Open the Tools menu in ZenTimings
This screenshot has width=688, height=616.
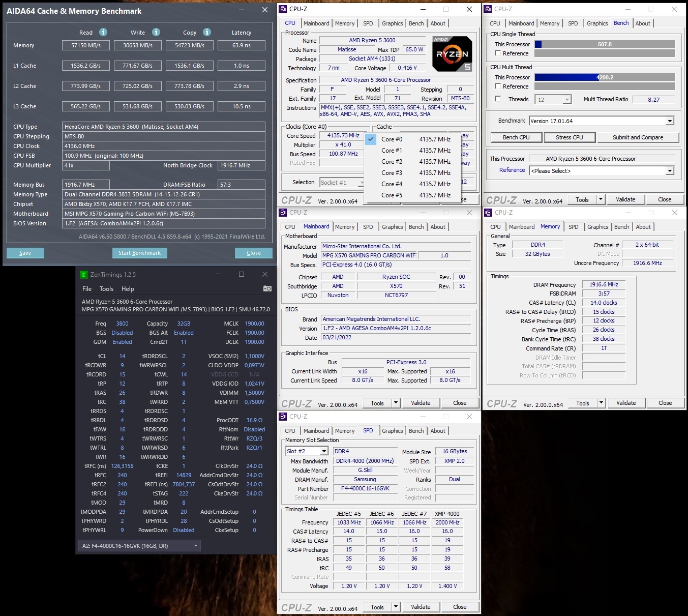106,288
